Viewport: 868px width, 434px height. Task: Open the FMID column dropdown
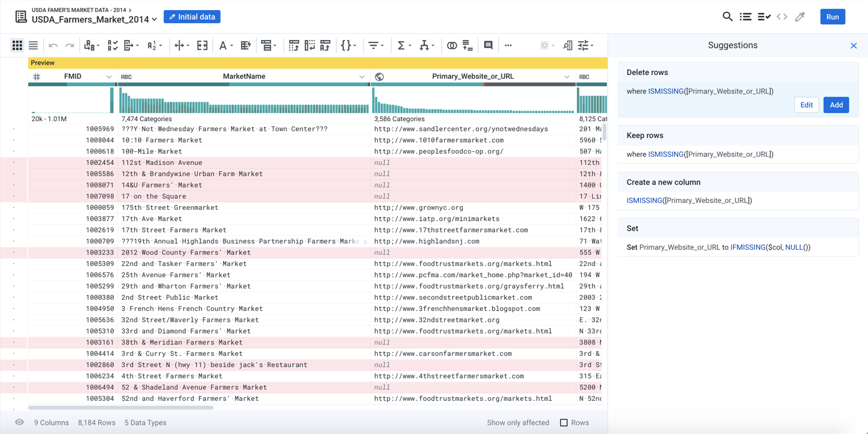(x=109, y=76)
